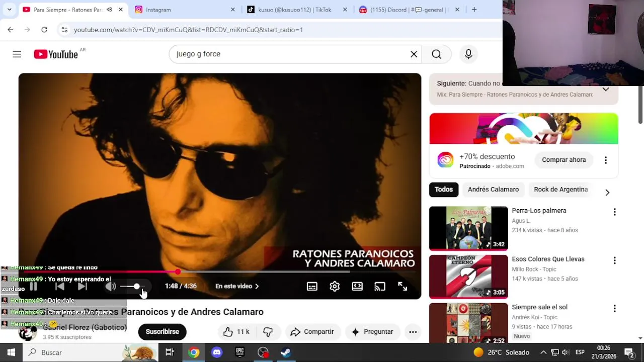Open Adobe ad options three-dot menu
Viewport: 644px width, 362px height.
point(606,160)
